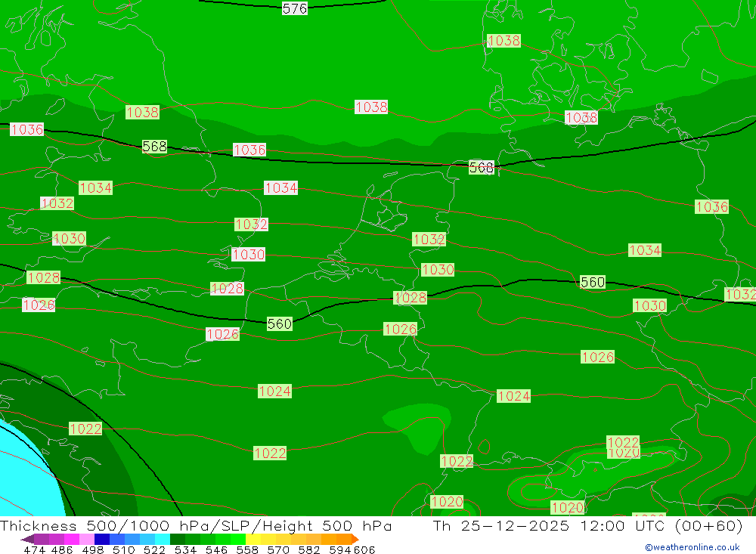Click the 1038 pressure label over the North Sea
The height and width of the screenshot is (554, 756).
370,107
